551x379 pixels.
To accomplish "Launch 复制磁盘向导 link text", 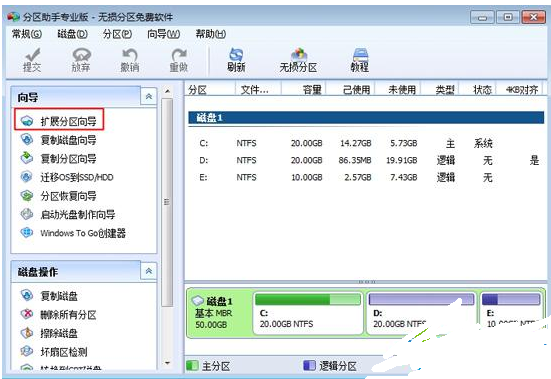I will click(69, 140).
